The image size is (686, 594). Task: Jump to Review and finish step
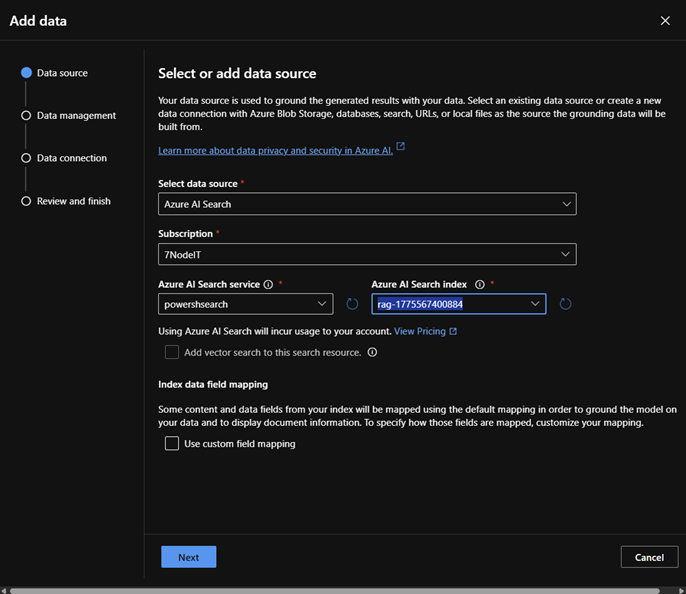(x=73, y=201)
